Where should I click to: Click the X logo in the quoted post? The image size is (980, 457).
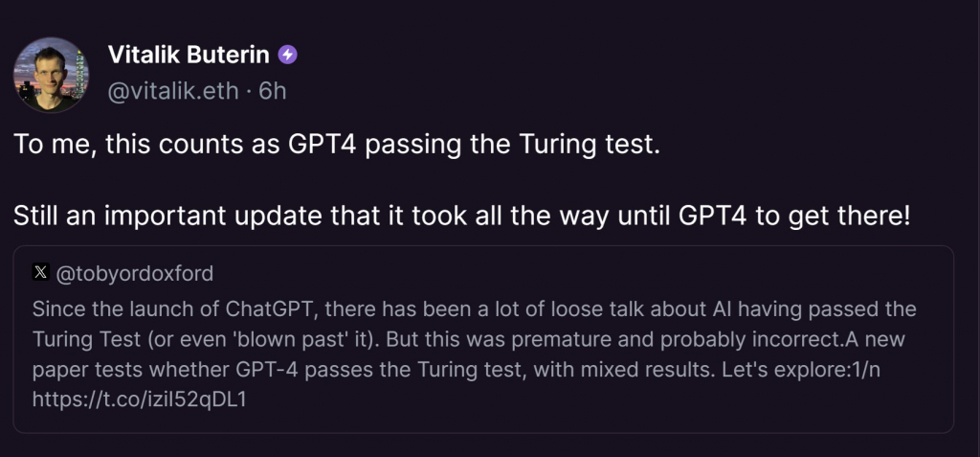[39, 274]
